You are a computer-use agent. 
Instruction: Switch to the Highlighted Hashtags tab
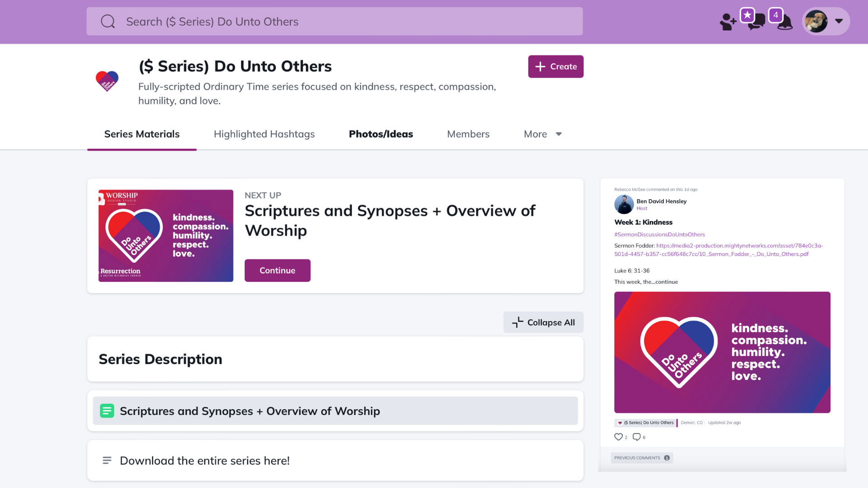[x=264, y=134]
